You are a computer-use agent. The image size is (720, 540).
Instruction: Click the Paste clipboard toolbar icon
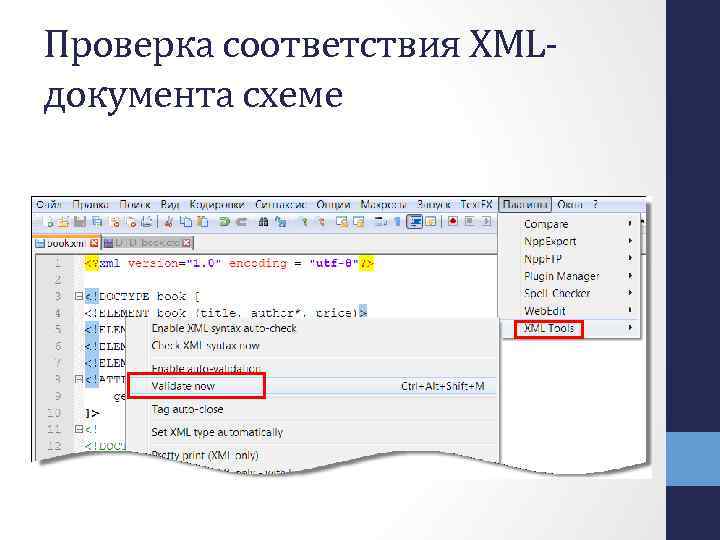pyautogui.click(x=203, y=222)
